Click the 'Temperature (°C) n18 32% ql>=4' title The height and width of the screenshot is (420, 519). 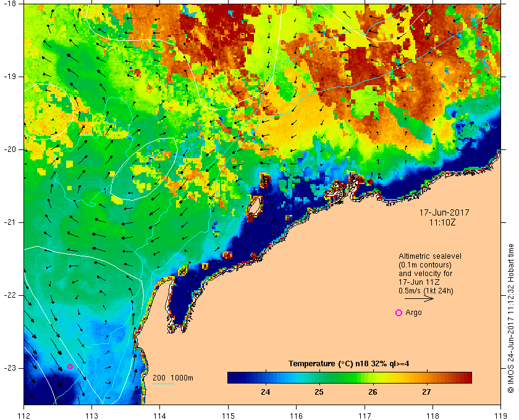click(349, 364)
